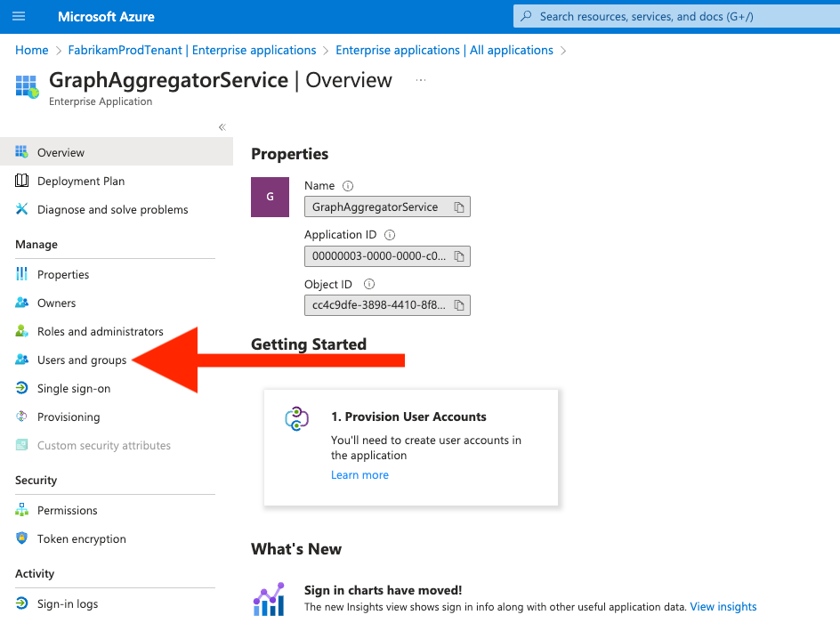840x623 pixels.
Task: Click the purple G application logo
Action: (270, 197)
